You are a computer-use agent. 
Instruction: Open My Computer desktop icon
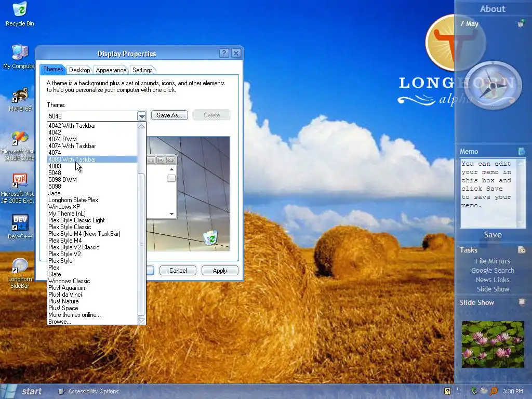coord(20,57)
